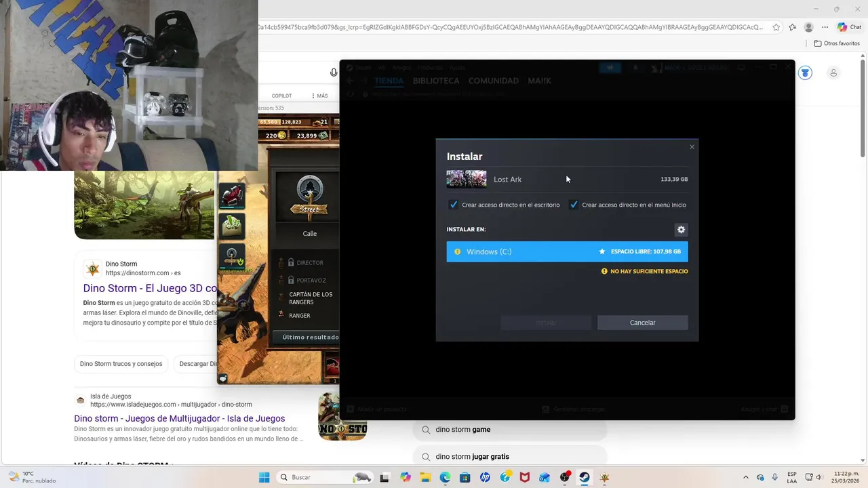
Task: Click the greyed Instalar button
Action: point(546,323)
